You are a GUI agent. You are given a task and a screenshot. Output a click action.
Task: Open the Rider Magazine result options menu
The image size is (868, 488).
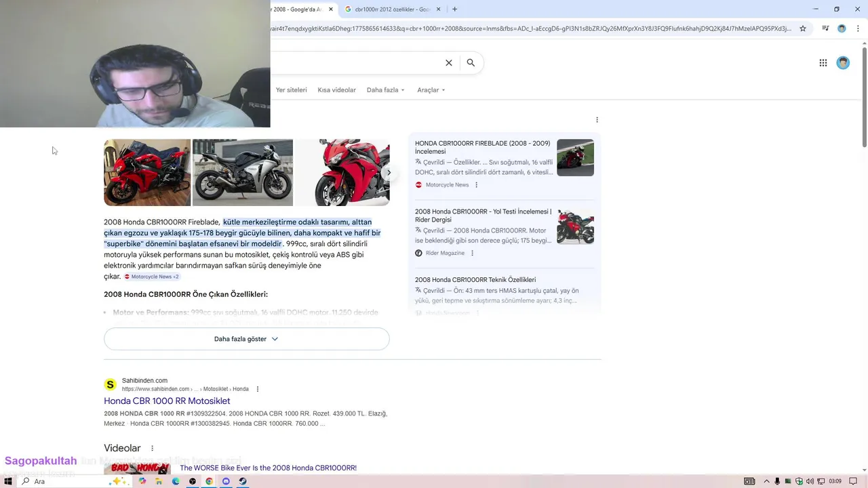472,253
